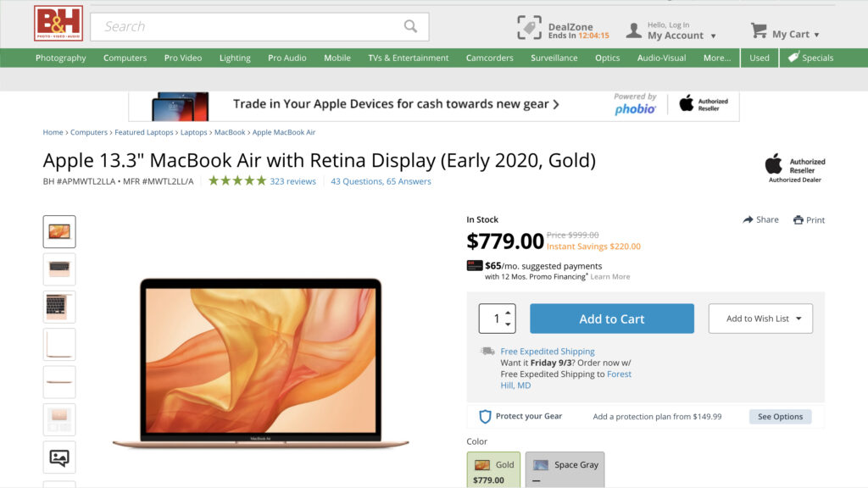
Task: Open the Pro Audio menu
Action: point(287,58)
